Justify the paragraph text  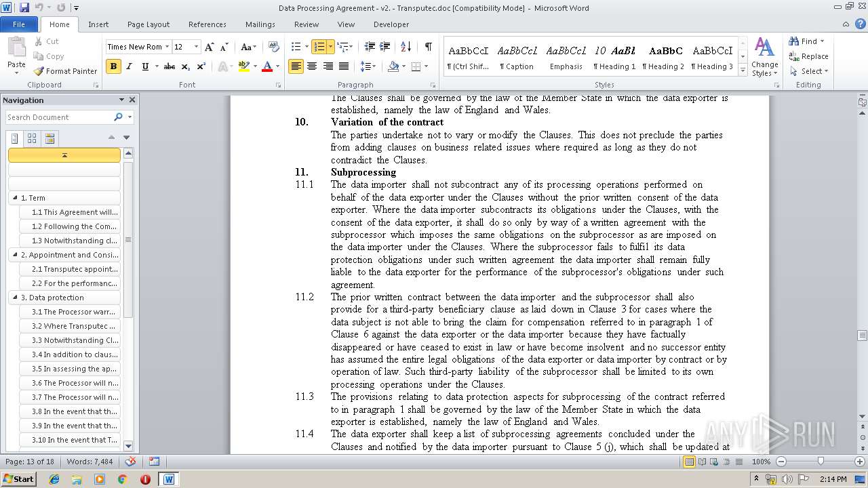[x=344, y=66]
